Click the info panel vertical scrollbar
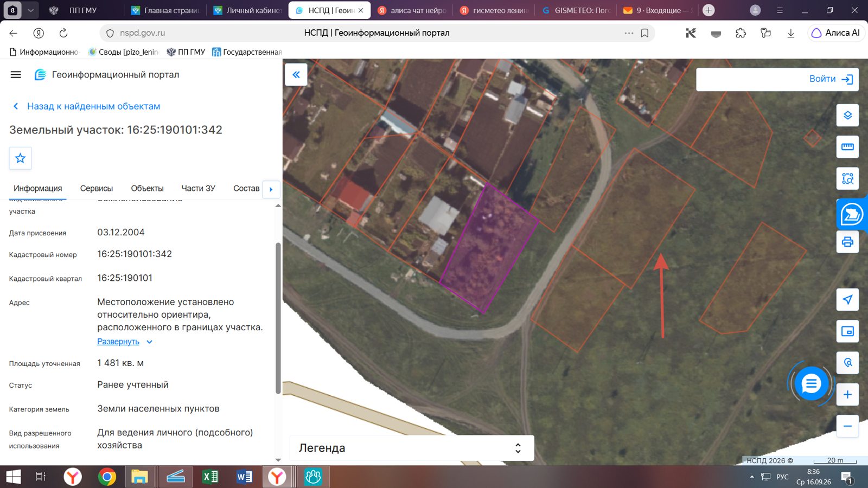 click(x=278, y=318)
